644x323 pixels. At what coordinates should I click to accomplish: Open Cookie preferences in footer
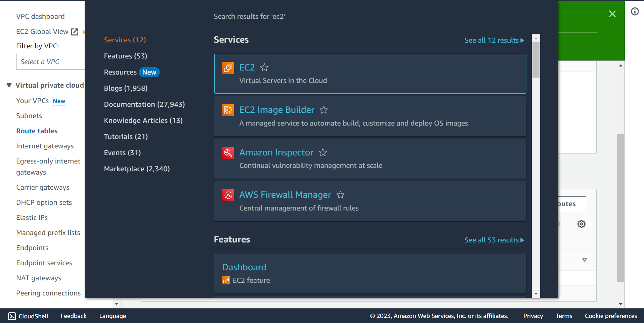611,316
